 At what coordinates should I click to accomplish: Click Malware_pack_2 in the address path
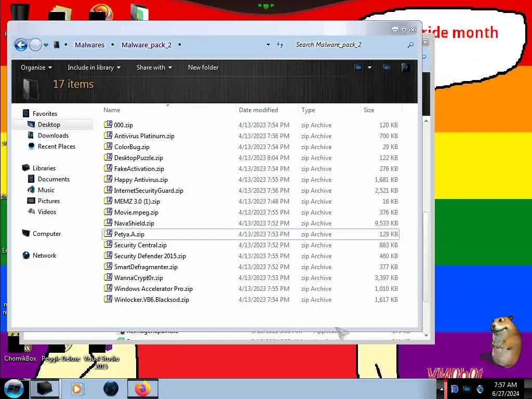pyautogui.click(x=147, y=45)
